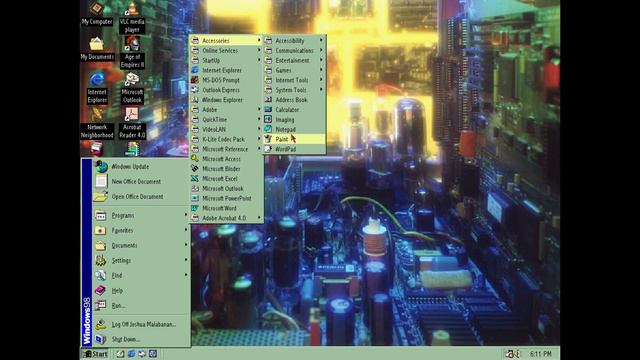
Task: Launch VLC media player desktop icon
Action: pyautogui.click(x=132, y=17)
